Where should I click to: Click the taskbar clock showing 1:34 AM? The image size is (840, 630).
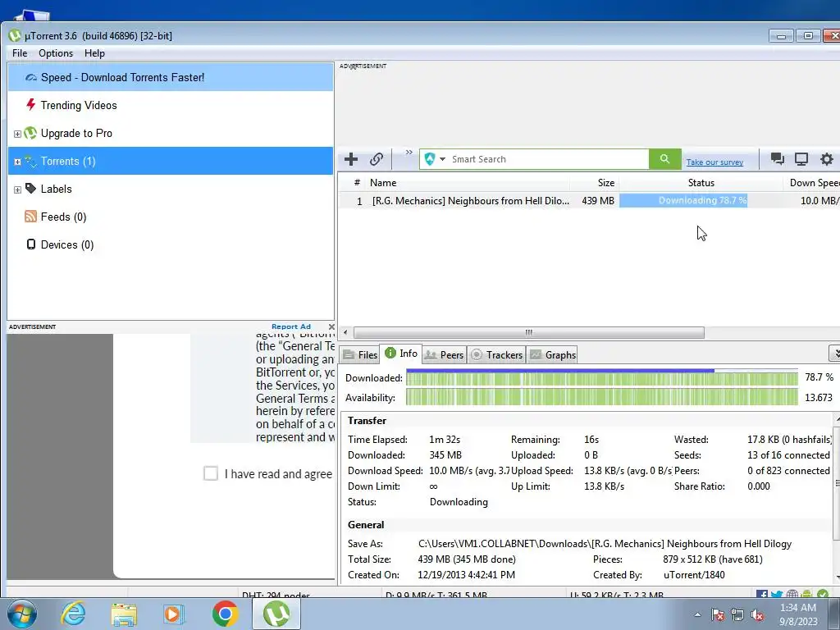(x=798, y=614)
